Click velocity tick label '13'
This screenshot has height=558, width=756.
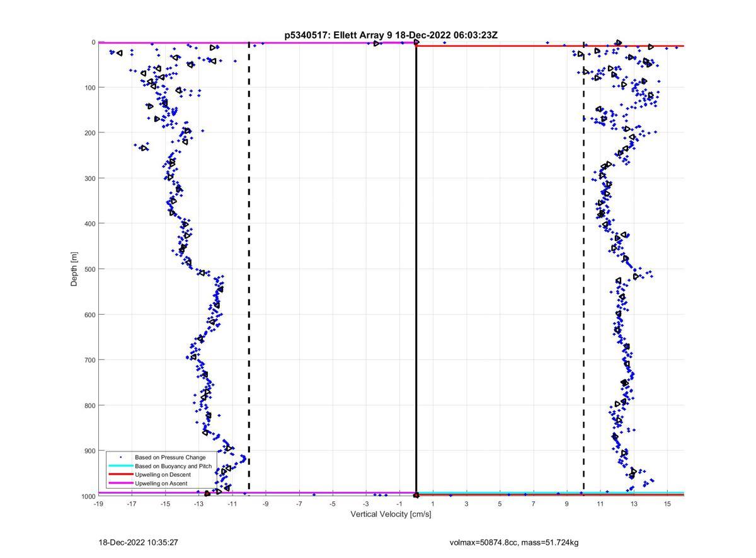634,504
